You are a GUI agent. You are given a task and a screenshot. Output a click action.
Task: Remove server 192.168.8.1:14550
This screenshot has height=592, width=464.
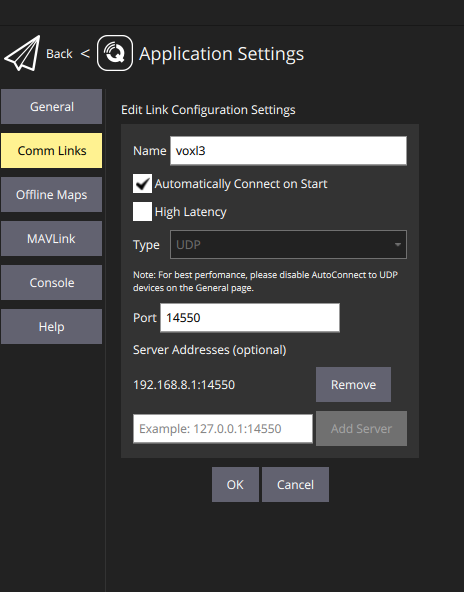[353, 384]
